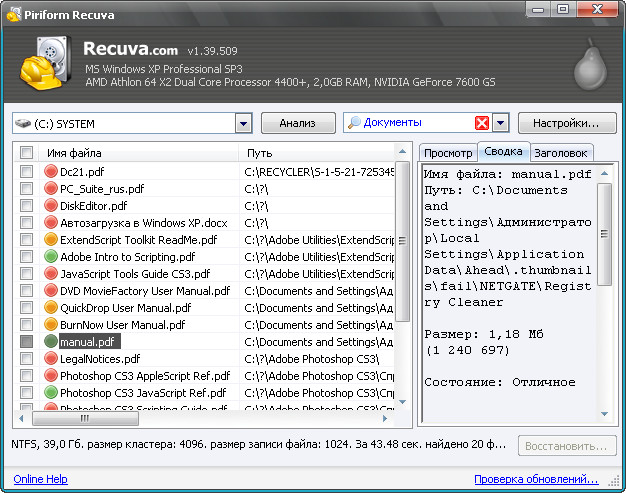Click the Recuva title bar app icon
The height and width of the screenshot is (493, 626).
point(14,14)
